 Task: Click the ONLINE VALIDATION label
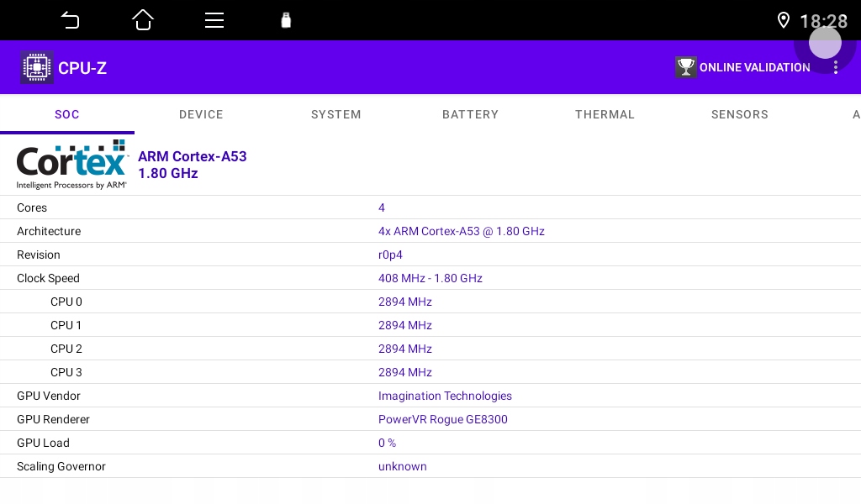pos(755,67)
